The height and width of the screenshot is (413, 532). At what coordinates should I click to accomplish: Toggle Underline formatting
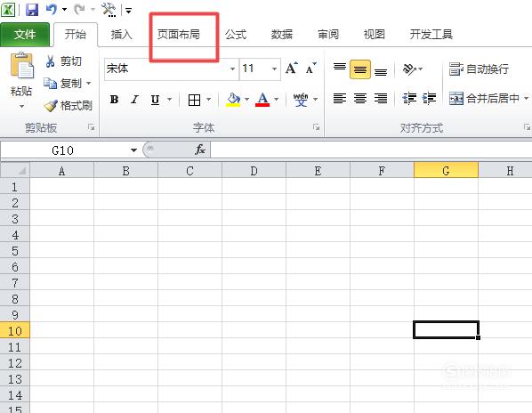point(155,100)
